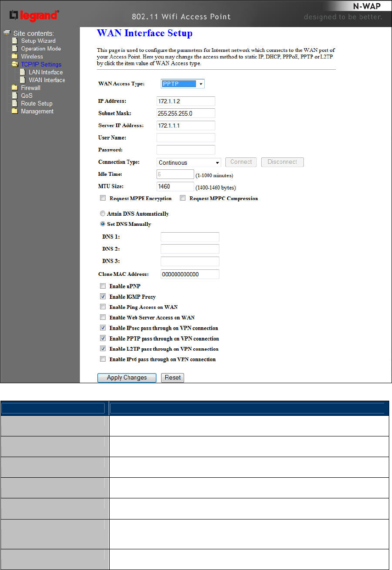This screenshot has height=570, width=392.
Task: Click the WAN Interface page icon
Action: (x=23, y=80)
